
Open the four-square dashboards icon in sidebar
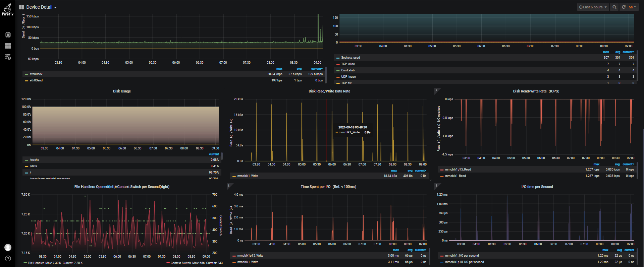(x=8, y=46)
